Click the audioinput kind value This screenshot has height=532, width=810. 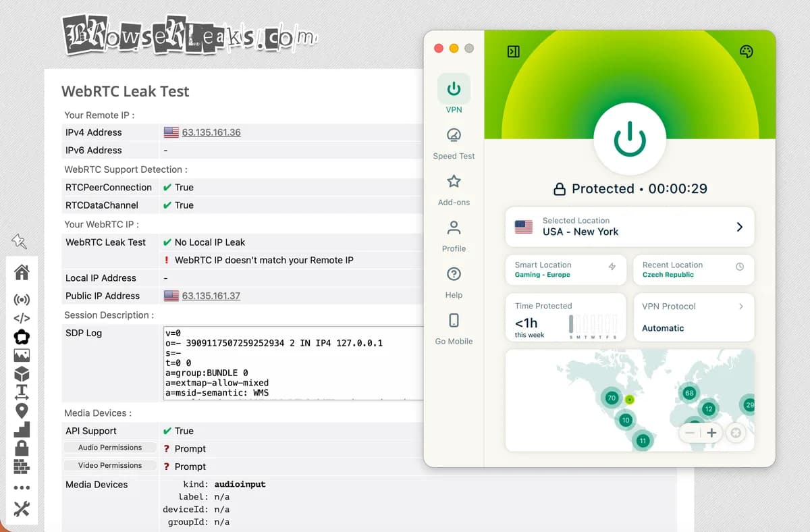point(240,484)
